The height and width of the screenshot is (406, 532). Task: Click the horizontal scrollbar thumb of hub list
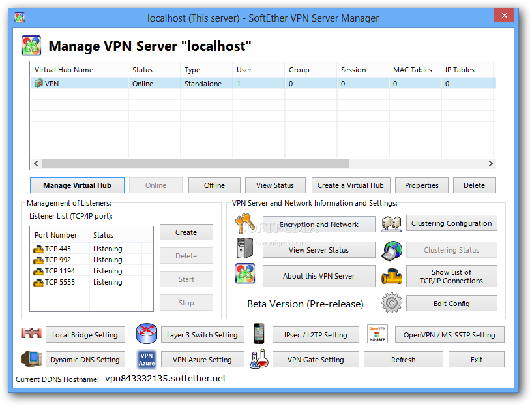click(x=195, y=163)
